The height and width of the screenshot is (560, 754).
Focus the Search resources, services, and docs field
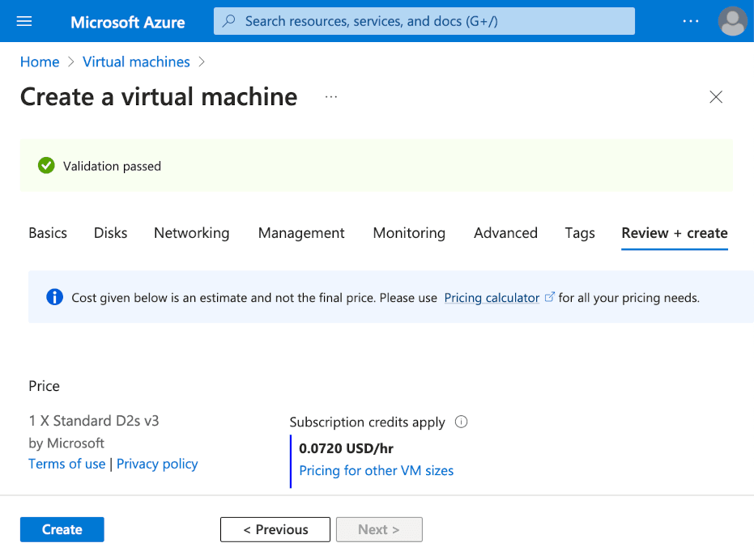429,21
